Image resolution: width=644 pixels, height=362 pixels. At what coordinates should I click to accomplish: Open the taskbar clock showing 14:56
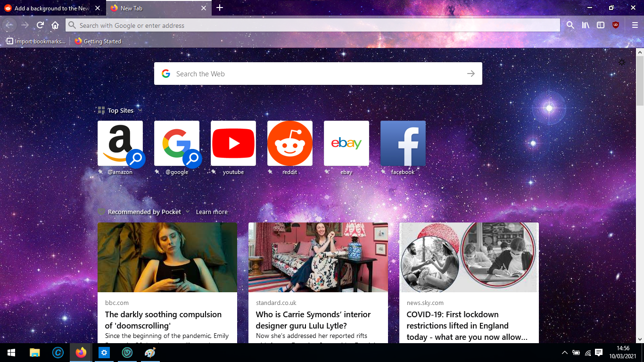point(623,353)
